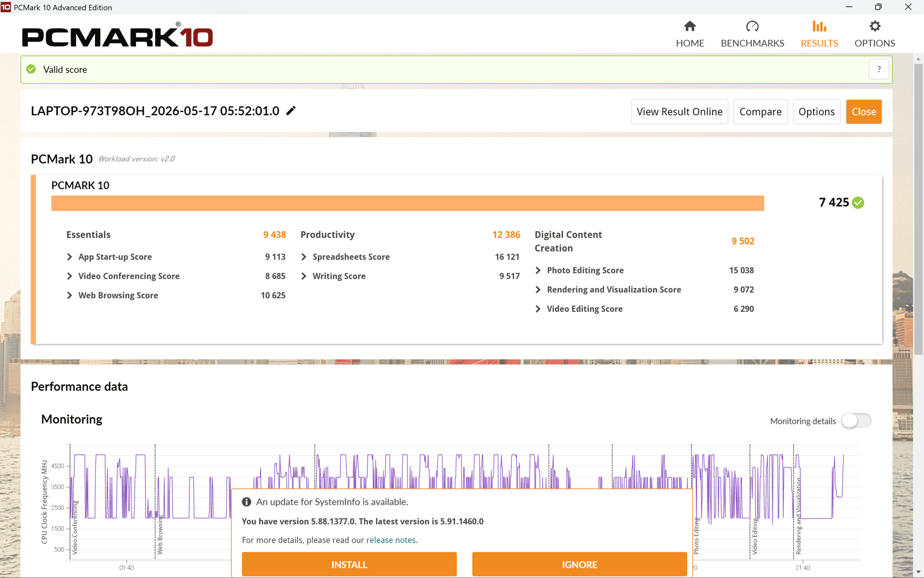
Task: Click the Video Editing score value 6 290
Action: (744, 309)
